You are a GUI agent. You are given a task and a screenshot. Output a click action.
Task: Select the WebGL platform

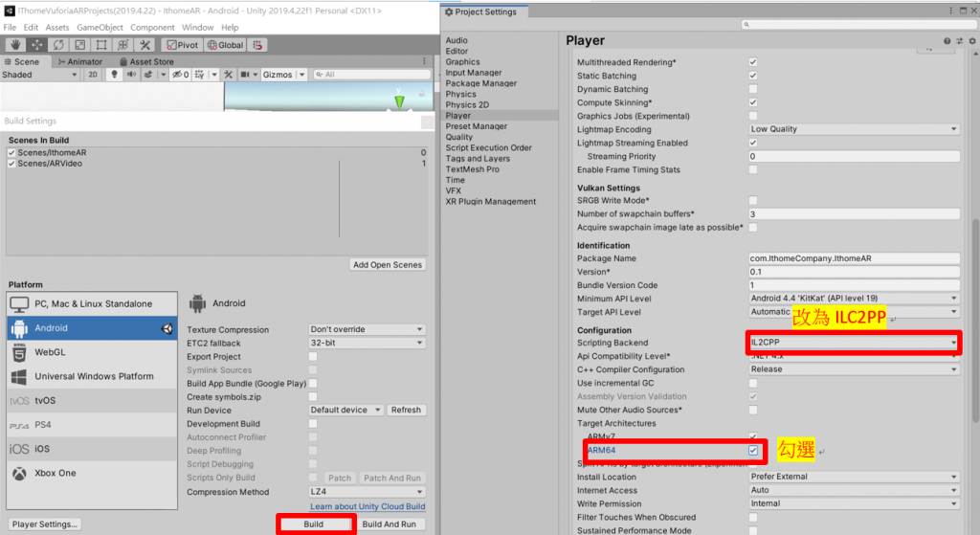pos(93,352)
